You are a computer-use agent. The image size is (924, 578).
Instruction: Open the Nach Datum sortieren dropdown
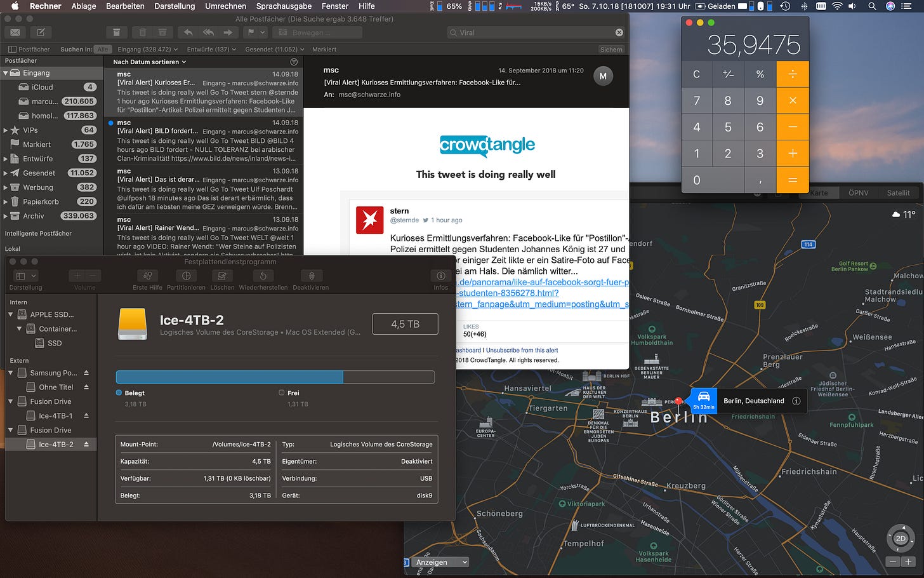[x=150, y=62]
